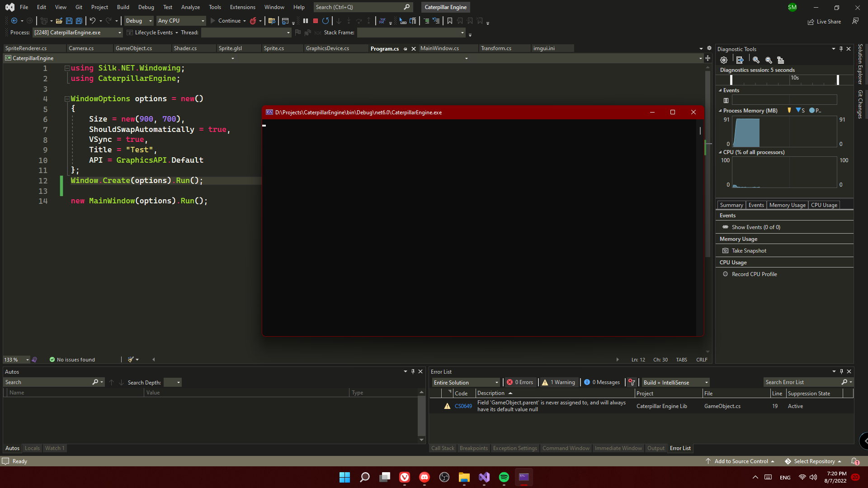Click the CS0649 warning code link
Image resolution: width=868 pixels, height=488 pixels.
tap(463, 406)
